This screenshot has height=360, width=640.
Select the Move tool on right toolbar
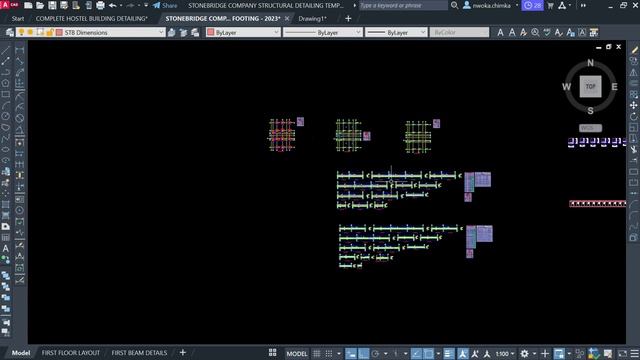(x=633, y=105)
